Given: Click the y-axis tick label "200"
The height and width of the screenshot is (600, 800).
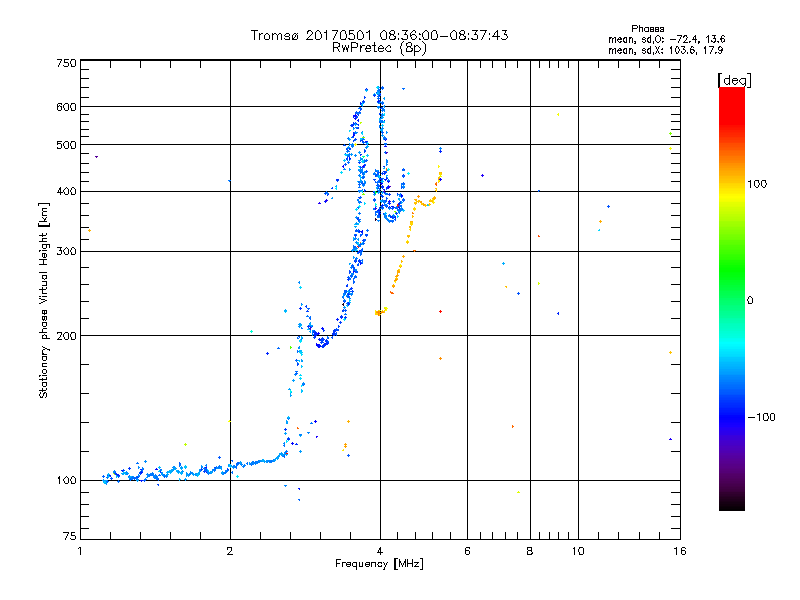Looking at the screenshot, I should [66, 336].
